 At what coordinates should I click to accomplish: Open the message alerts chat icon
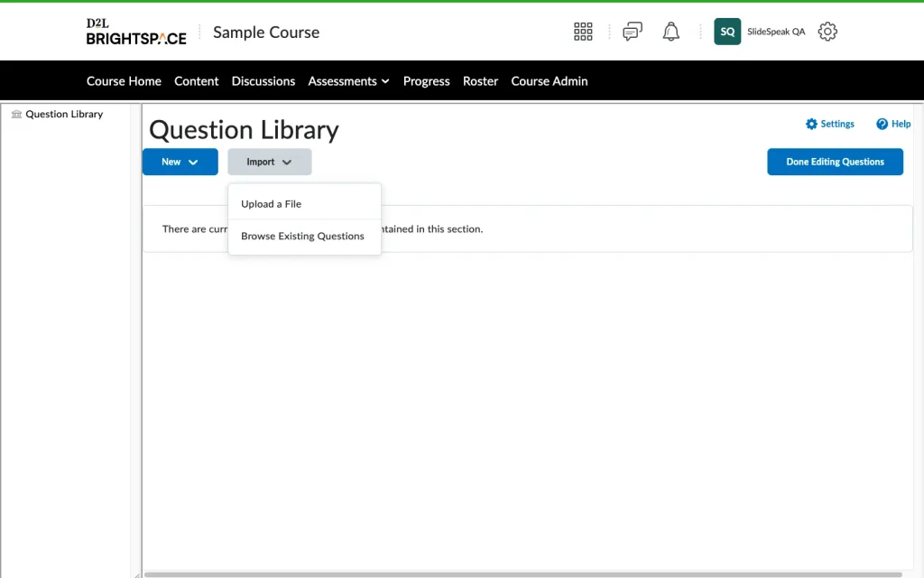(633, 32)
